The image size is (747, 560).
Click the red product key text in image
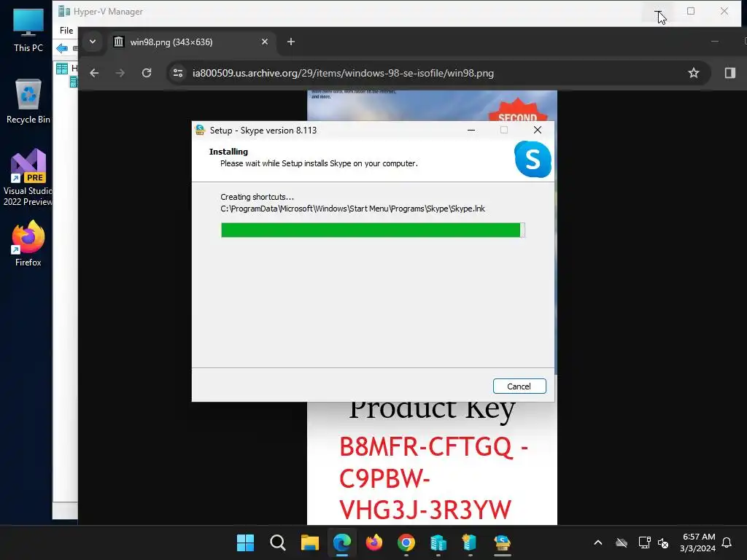point(433,478)
